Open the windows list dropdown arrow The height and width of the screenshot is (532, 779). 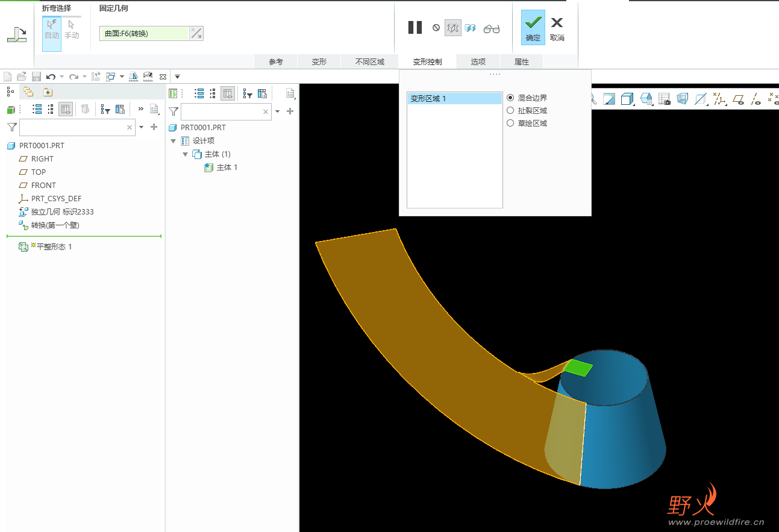coord(122,77)
